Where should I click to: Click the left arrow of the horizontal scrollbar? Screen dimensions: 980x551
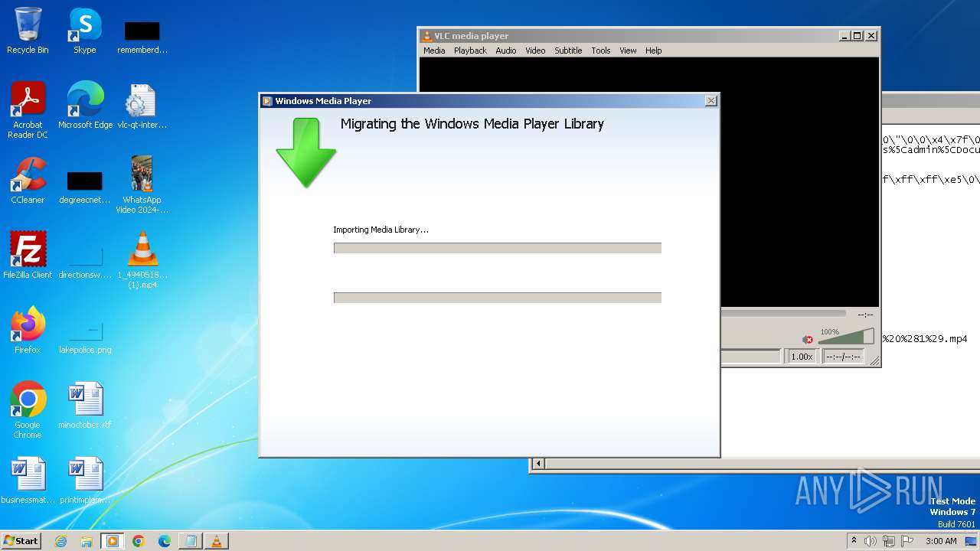click(538, 463)
